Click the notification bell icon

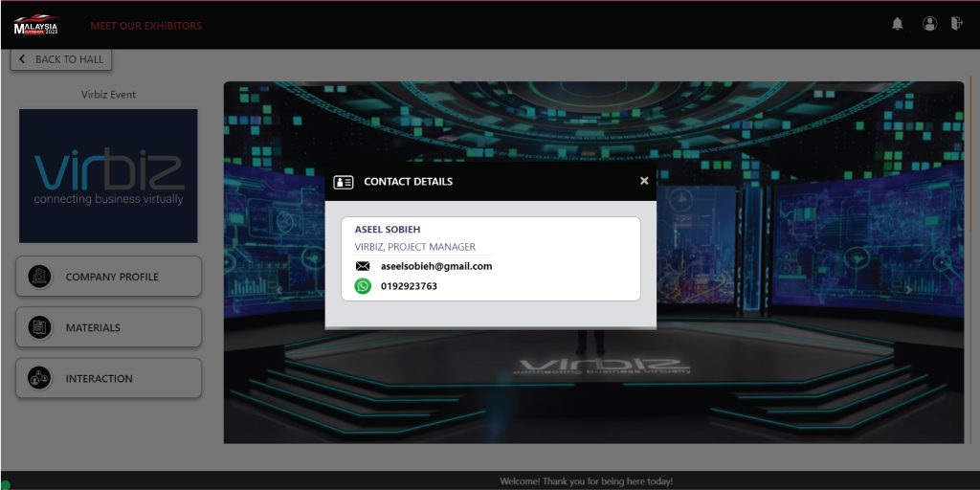coord(897,25)
